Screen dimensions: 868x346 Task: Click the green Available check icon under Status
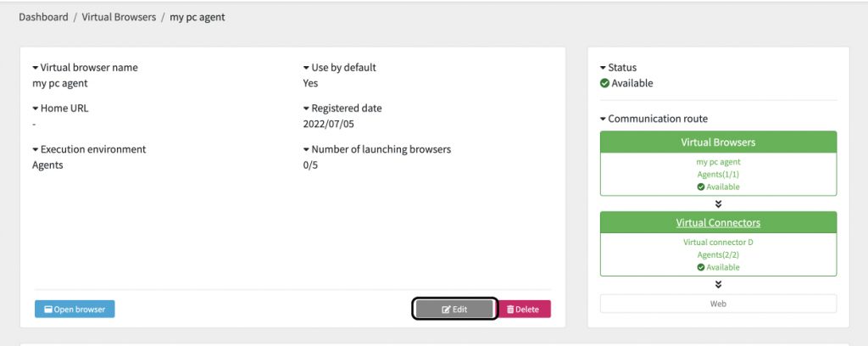[604, 84]
